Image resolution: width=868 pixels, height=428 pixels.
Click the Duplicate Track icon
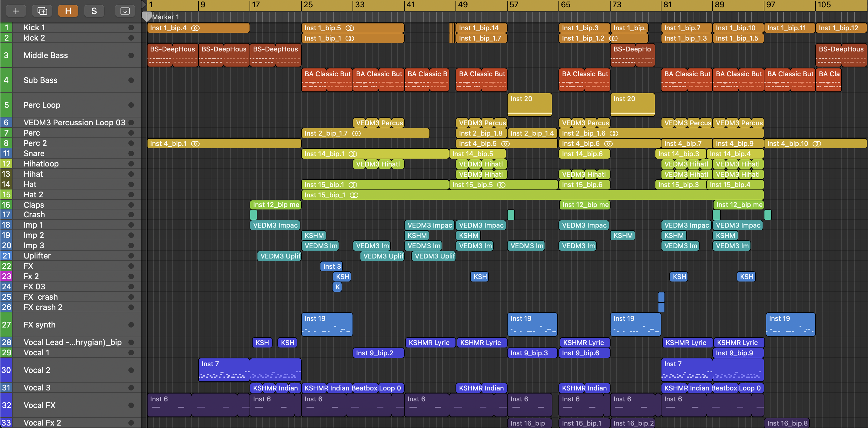tap(42, 11)
